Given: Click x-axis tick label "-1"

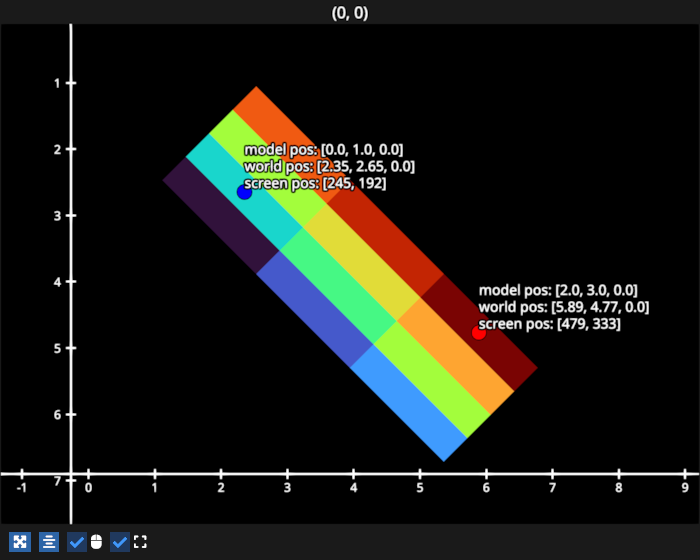Looking at the screenshot, I should (x=22, y=488).
